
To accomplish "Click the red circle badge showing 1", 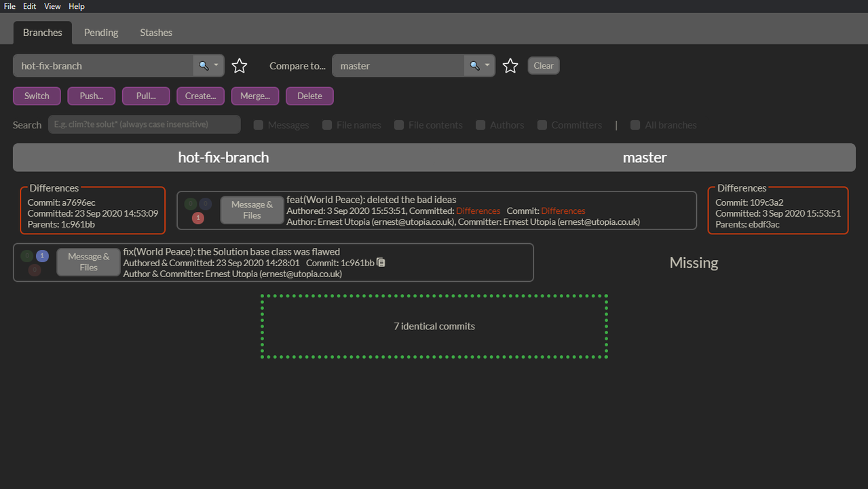I will point(197,218).
